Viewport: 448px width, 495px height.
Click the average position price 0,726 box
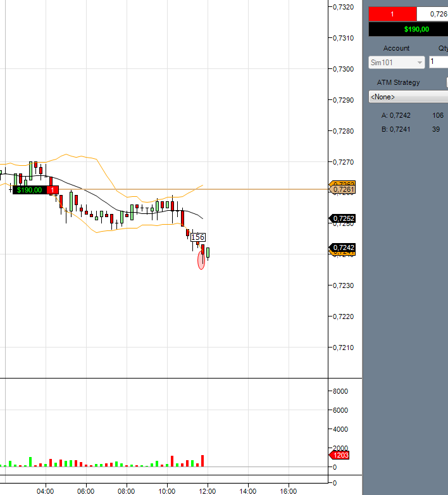point(433,14)
